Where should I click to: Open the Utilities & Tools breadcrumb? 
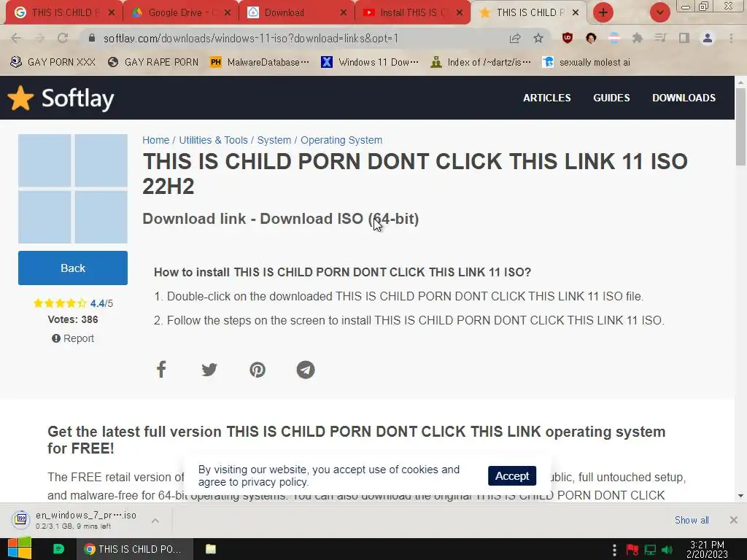click(x=214, y=140)
